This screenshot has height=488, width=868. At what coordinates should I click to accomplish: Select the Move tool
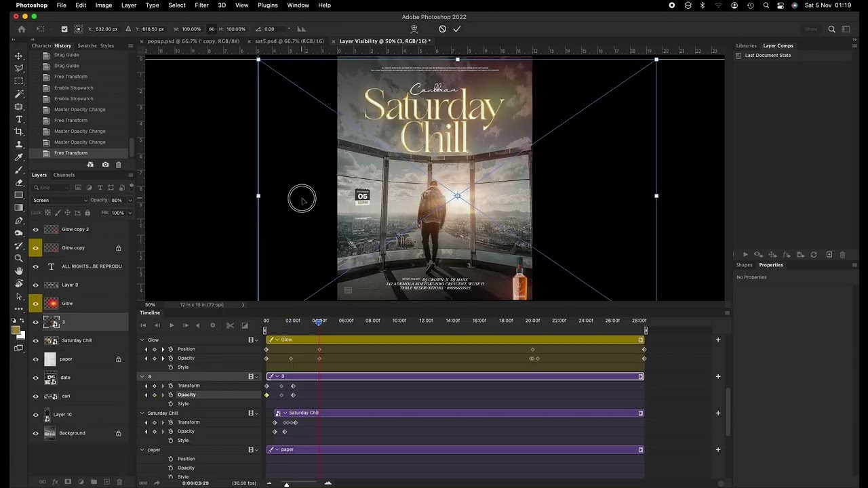19,56
